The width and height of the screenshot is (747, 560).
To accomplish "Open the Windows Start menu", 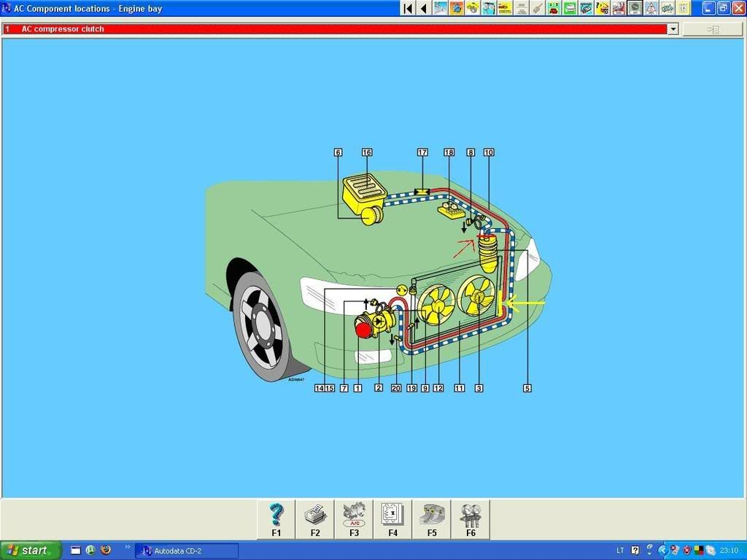I will point(29,551).
